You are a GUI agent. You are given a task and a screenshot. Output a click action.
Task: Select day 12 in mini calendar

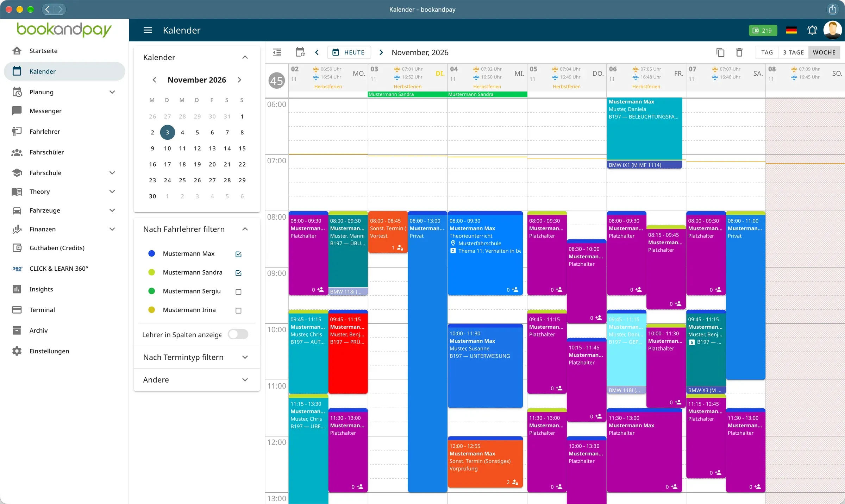point(197,149)
